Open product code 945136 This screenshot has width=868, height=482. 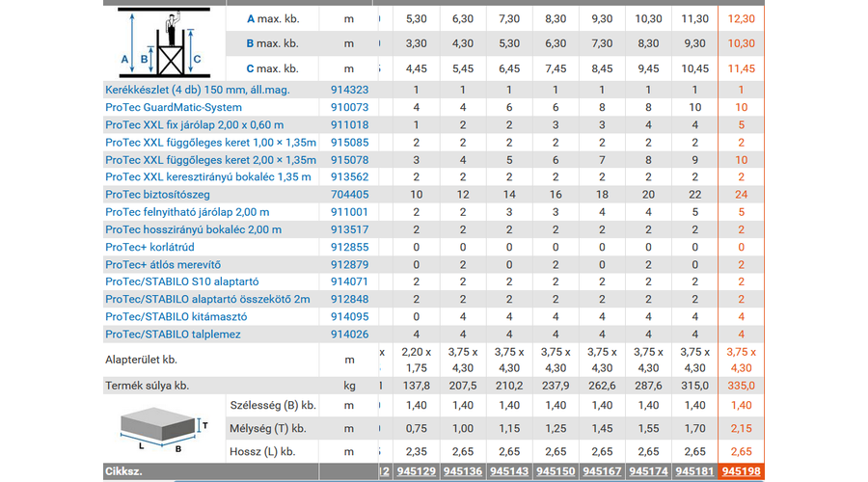click(x=463, y=471)
